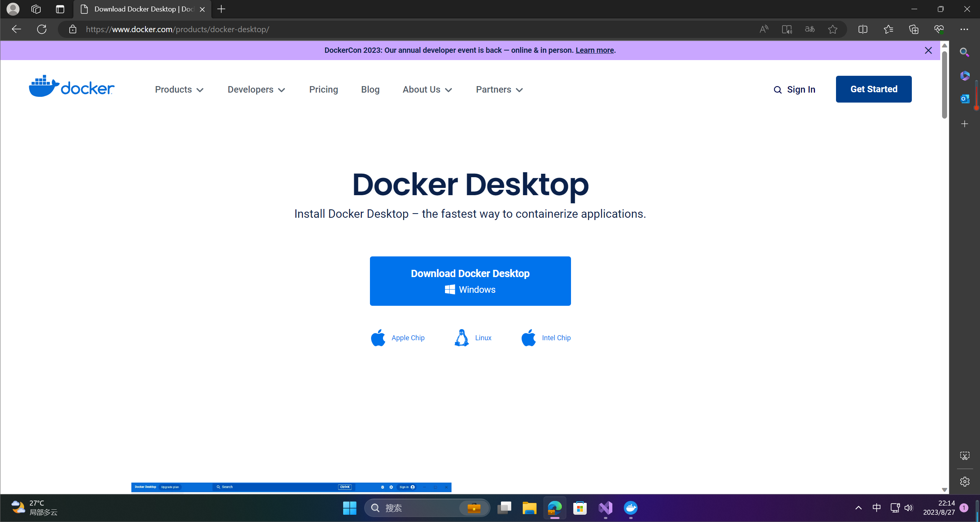This screenshot has height=522, width=980.
Task: Open Copilot icon in Edge sidebar
Action: [x=964, y=75]
